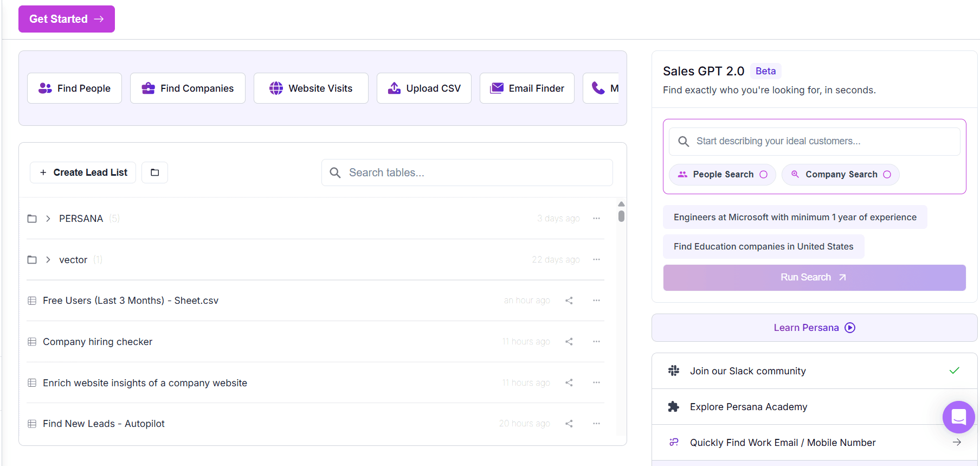Click table icon beside Free Users sheet
The image size is (980, 466).
32,301
